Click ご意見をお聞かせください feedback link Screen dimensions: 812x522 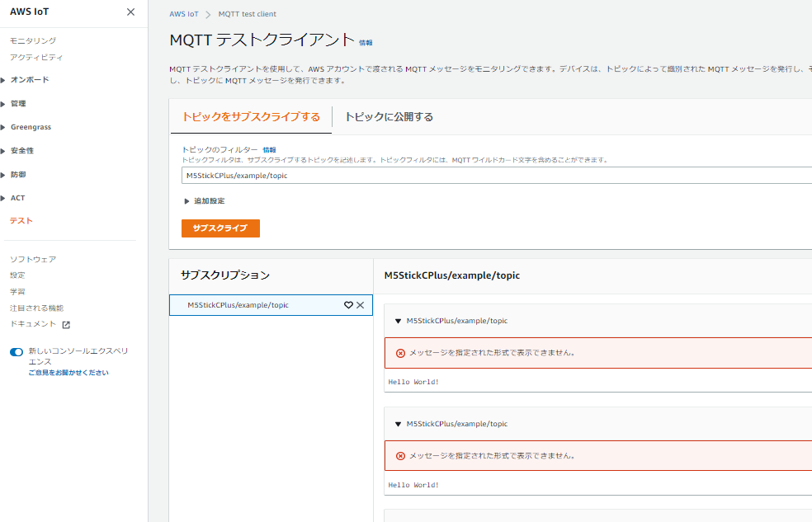[68, 373]
